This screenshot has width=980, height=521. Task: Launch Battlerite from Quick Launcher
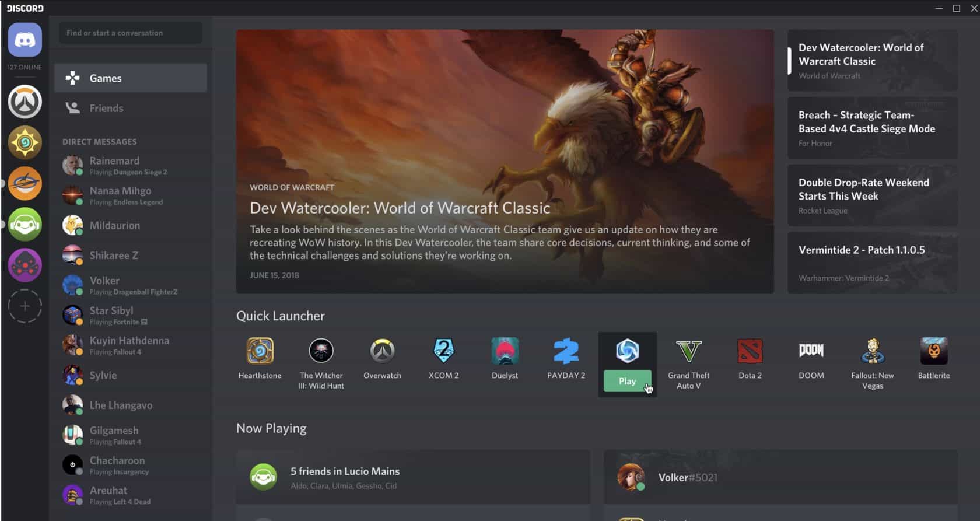coord(934,351)
